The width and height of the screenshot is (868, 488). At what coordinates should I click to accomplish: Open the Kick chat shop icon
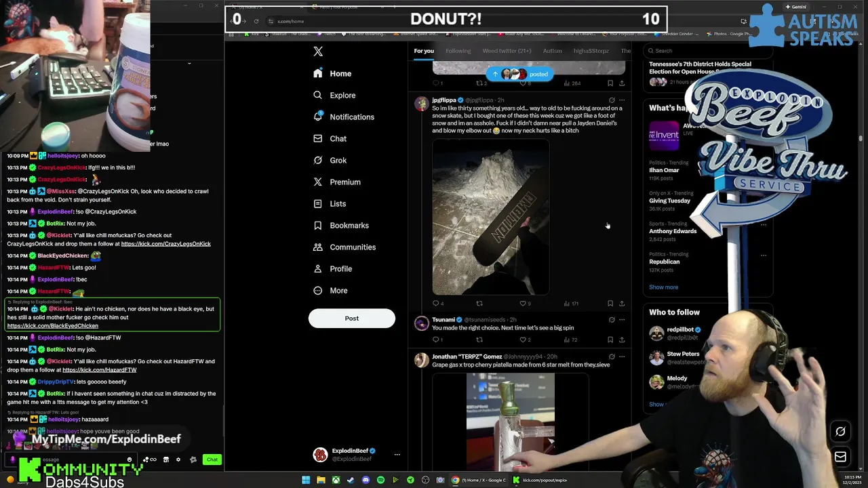click(166, 460)
